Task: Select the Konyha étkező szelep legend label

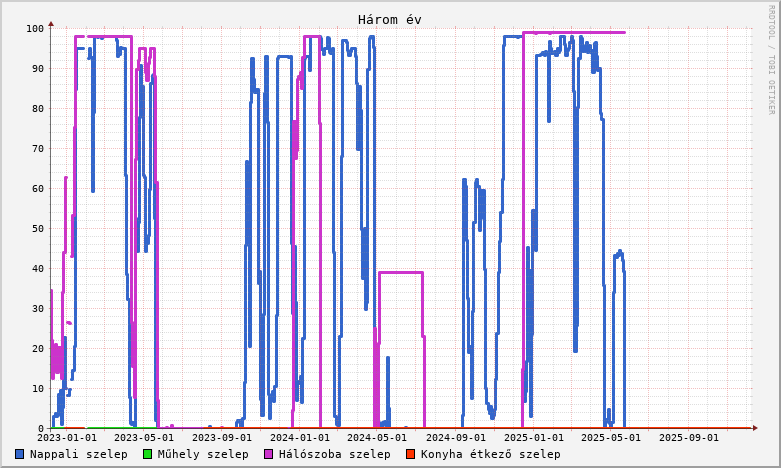Action: pyautogui.click(x=490, y=454)
